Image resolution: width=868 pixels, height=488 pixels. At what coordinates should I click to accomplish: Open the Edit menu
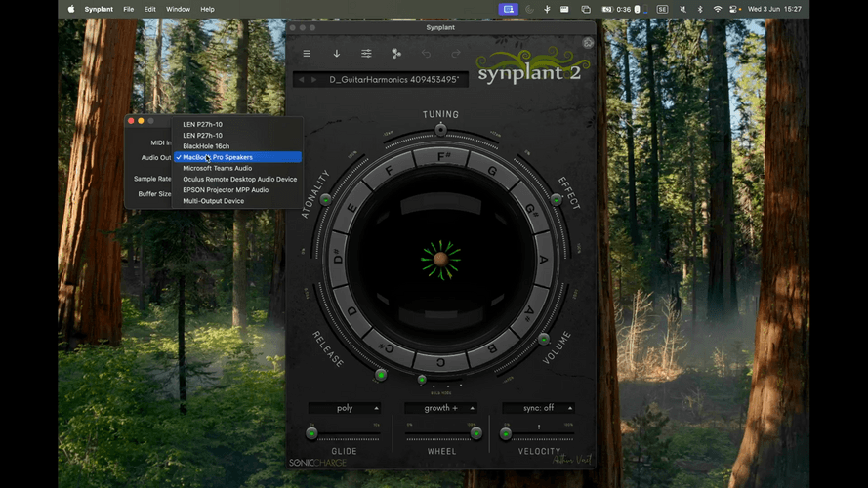[149, 9]
